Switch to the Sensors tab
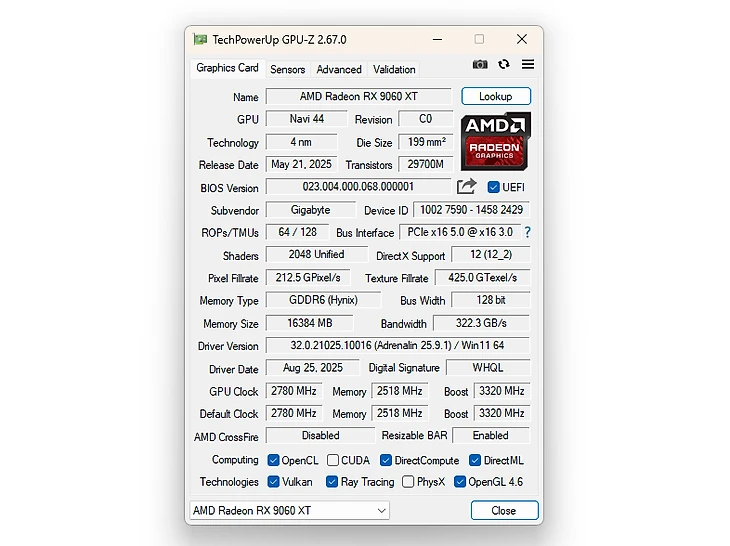The image size is (730, 546). click(x=287, y=69)
